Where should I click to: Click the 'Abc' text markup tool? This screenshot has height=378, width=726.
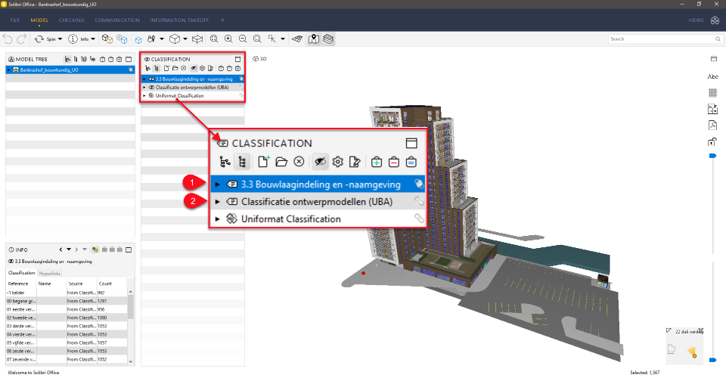[x=713, y=76]
